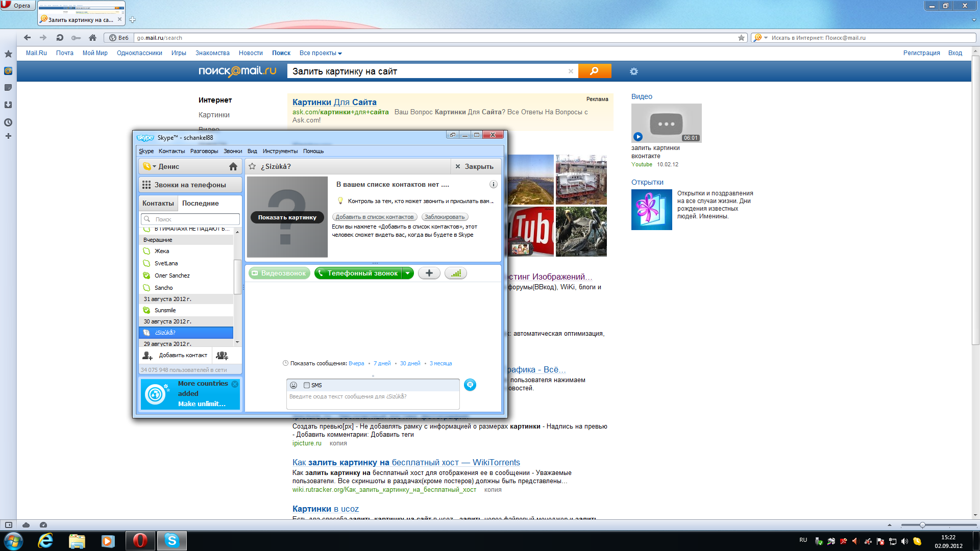Open call quality signal bars button
This screenshot has width=980, height=551.
[x=456, y=273]
